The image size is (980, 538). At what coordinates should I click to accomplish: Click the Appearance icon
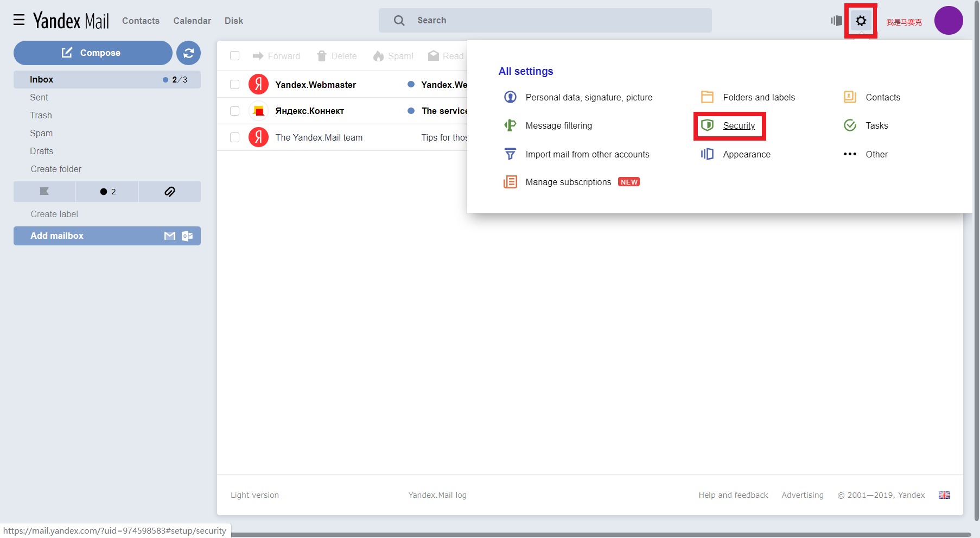pos(707,154)
